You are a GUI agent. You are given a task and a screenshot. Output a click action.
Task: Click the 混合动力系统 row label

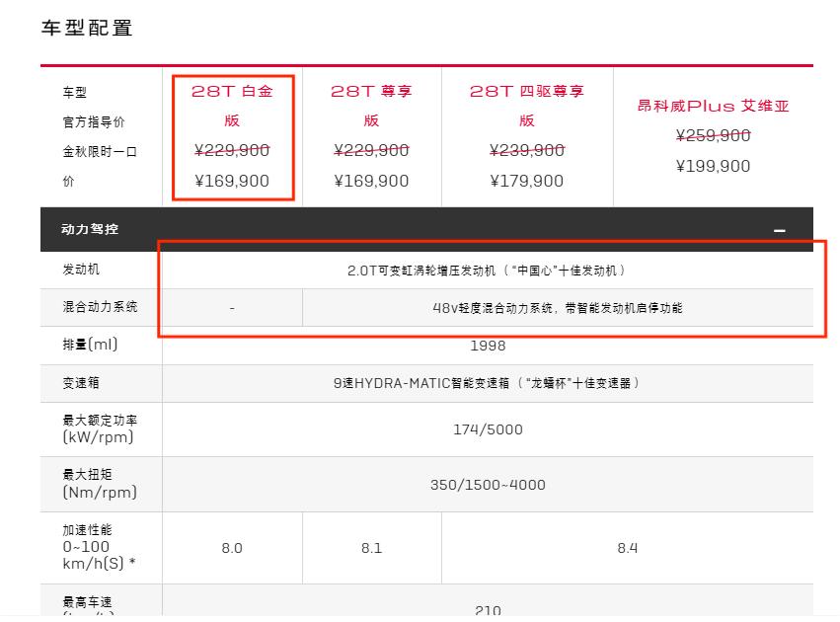101,307
